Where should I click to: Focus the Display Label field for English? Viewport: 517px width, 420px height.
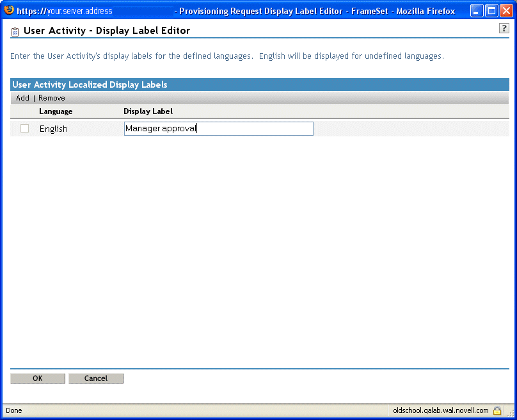(x=219, y=128)
